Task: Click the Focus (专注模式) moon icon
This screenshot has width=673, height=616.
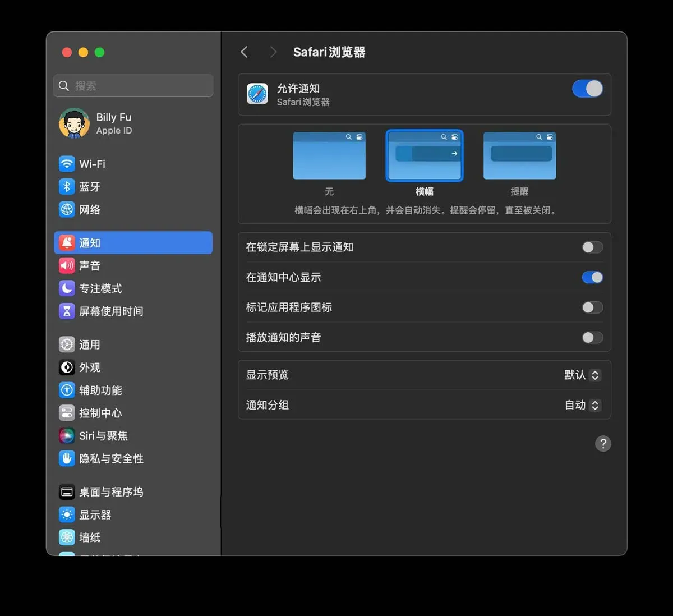Action: click(67, 288)
